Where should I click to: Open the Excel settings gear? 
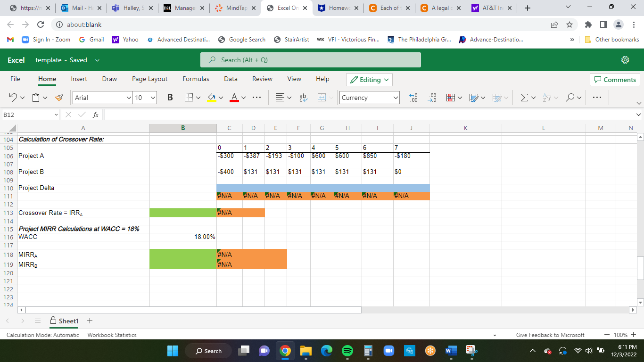click(x=625, y=60)
